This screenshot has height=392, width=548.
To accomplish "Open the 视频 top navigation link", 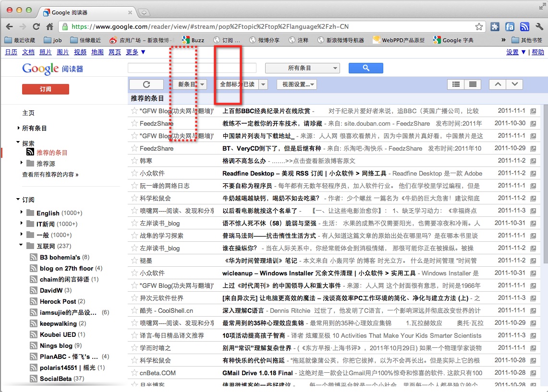I will 80,52.
